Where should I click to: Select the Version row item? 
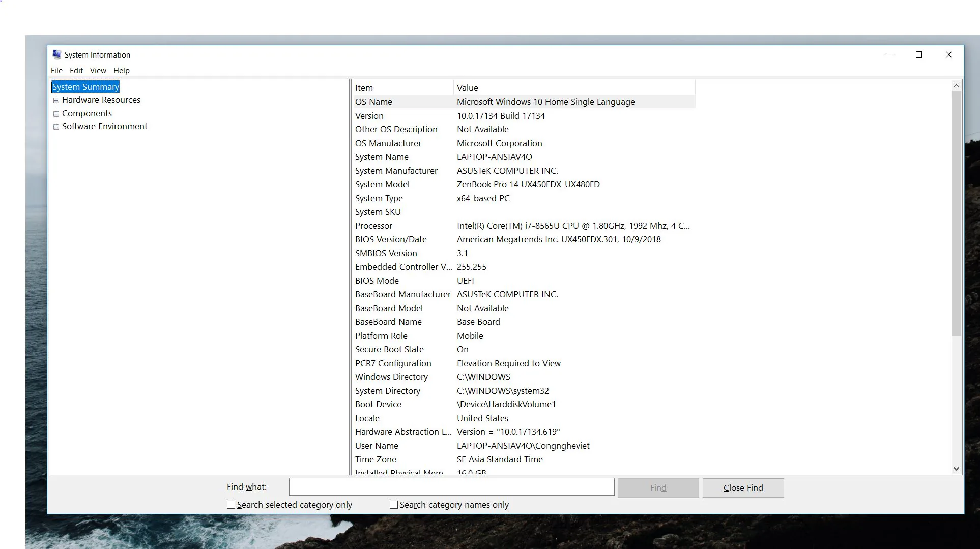(x=369, y=116)
